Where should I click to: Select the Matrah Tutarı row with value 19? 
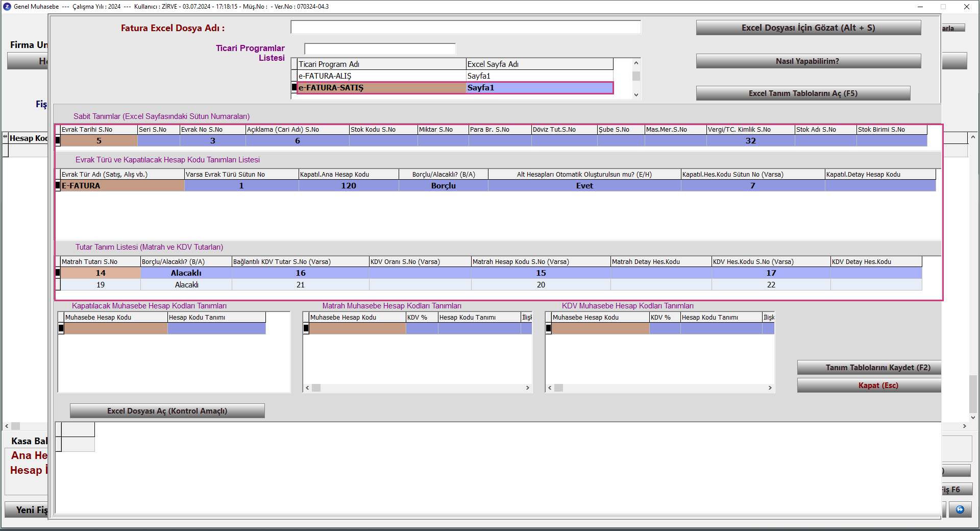101,285
